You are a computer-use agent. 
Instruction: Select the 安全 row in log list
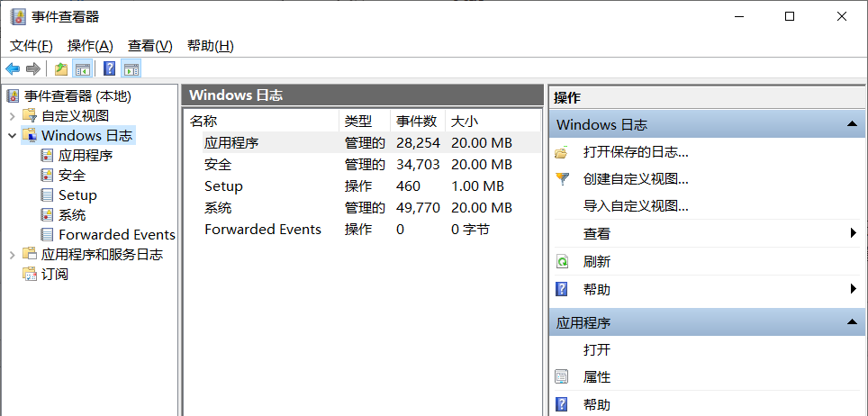click(x=362, y=165)
